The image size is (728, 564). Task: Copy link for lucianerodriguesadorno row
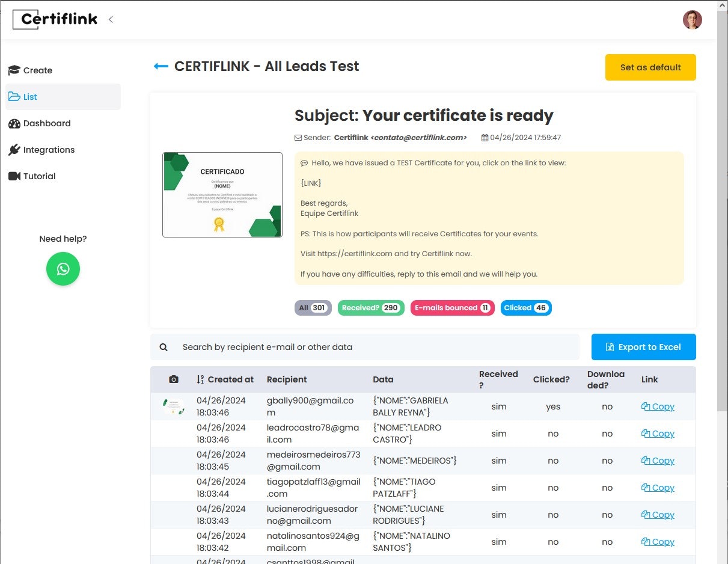[x=658, y=515]
